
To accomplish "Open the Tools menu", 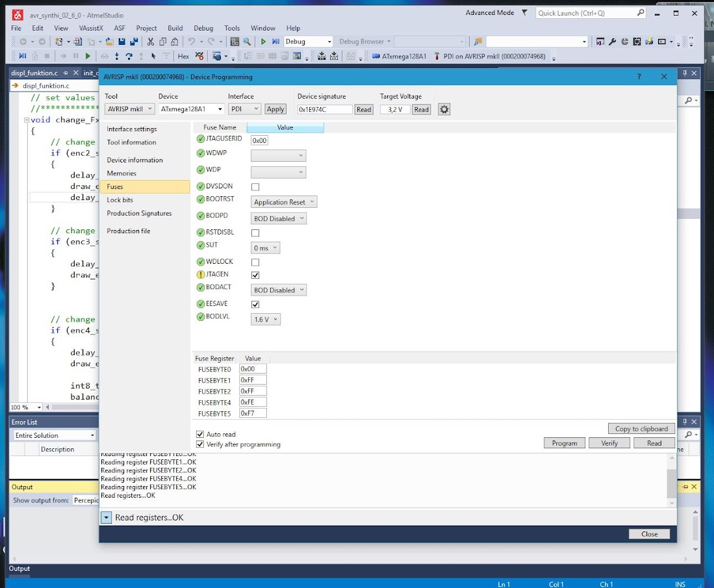I will coord(232,28).
